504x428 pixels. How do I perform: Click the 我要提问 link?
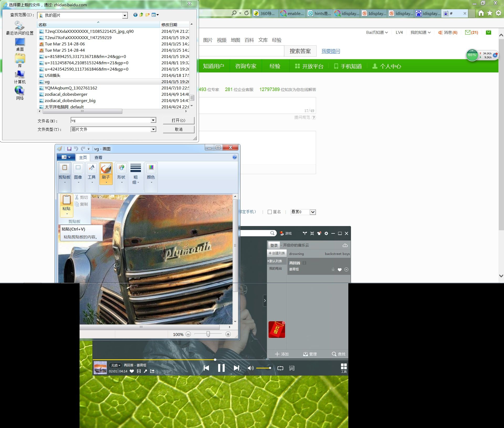pyautogui.click(x=330, y=51)
